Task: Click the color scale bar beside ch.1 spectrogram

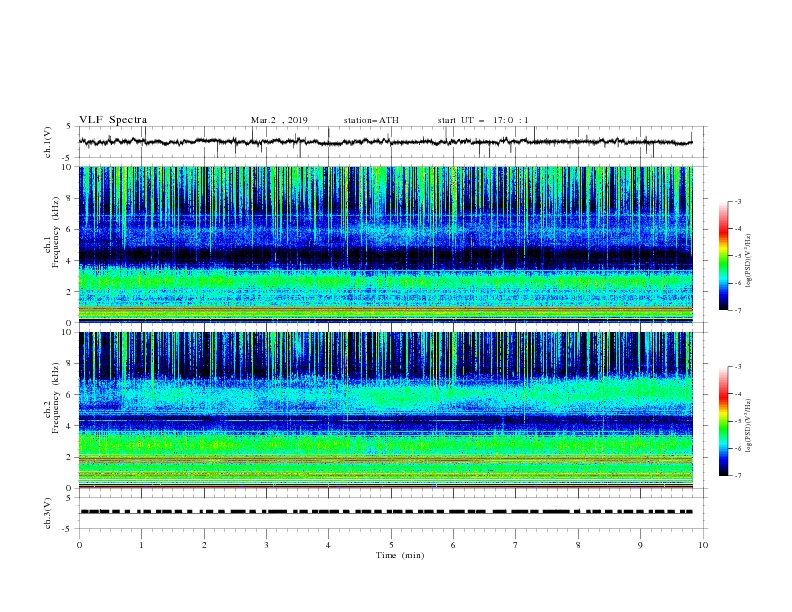Action: [724, 256]
